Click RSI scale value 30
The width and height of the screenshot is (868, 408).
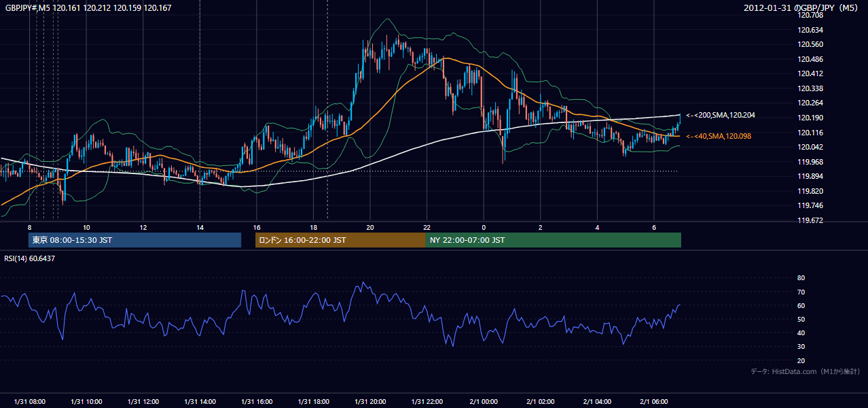coord(801,347)
